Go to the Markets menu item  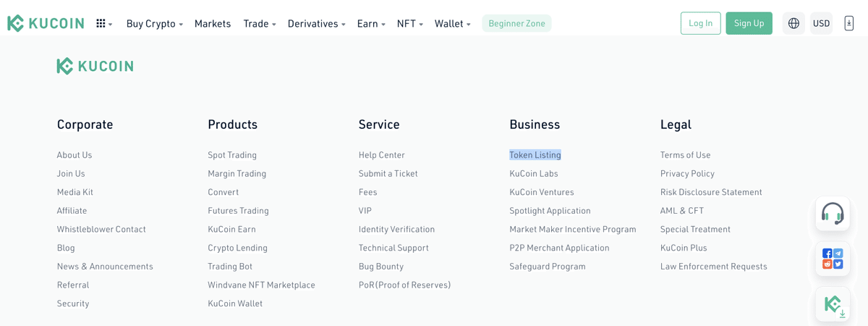pos(213,24)
